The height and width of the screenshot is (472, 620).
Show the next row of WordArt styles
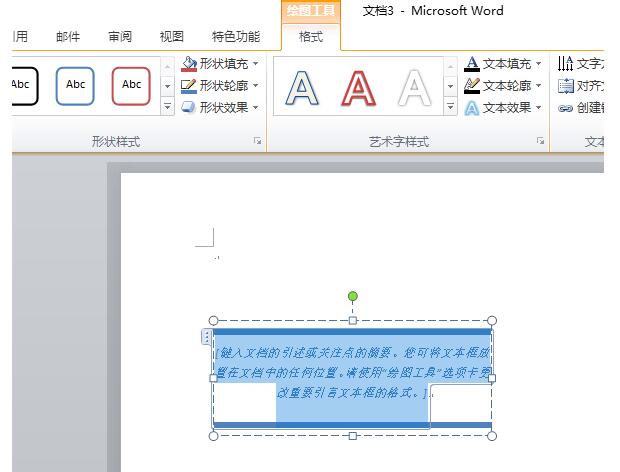point(450,86)
